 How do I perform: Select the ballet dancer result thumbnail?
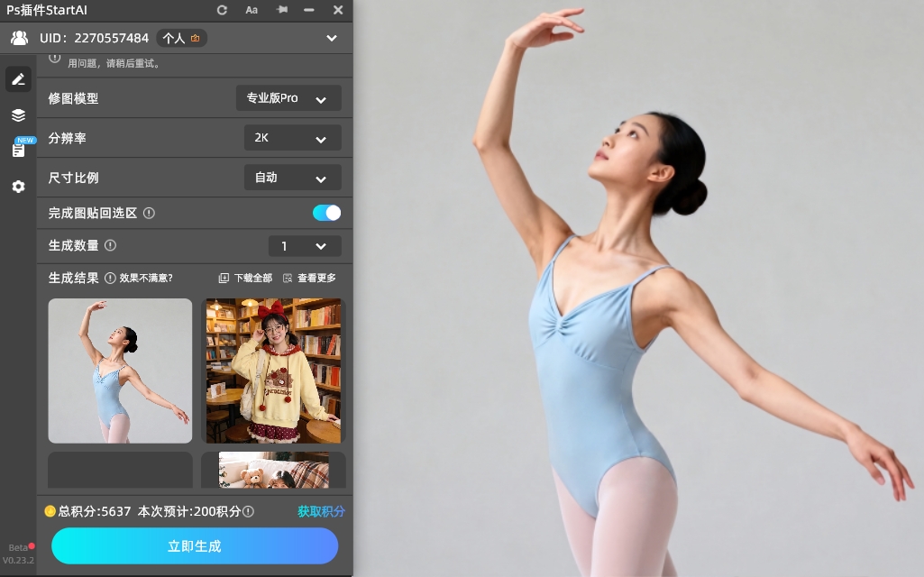pyautogui.click(x=120, y=371)
